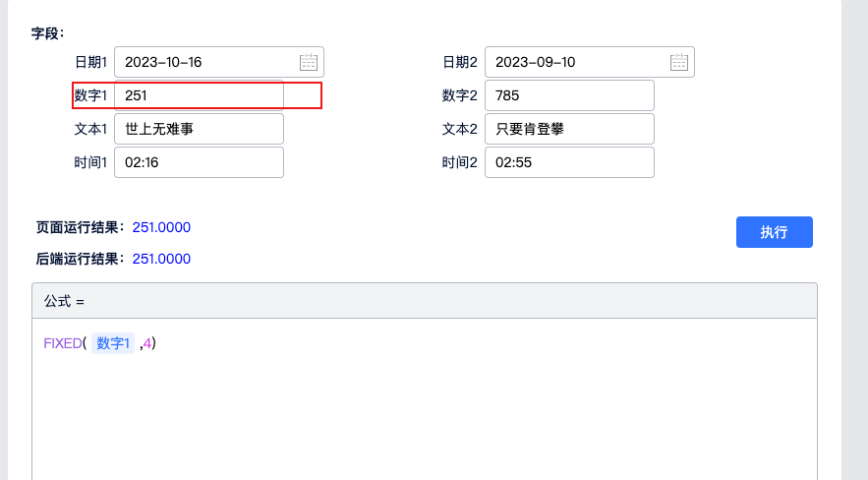Image resolution: width=868 pixels, height=480 pixels.
Task: Click the argument 4 in the formula
Action: tap(147, 343)
